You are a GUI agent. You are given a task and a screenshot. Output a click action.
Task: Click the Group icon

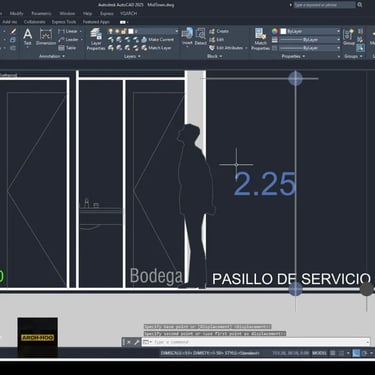pos(349,37)
